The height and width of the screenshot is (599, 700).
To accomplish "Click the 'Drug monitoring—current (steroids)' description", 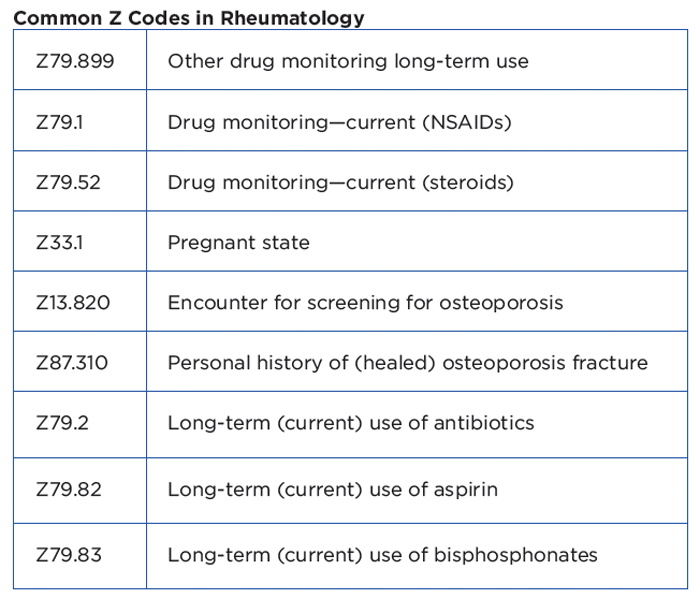I will point(340,182).
